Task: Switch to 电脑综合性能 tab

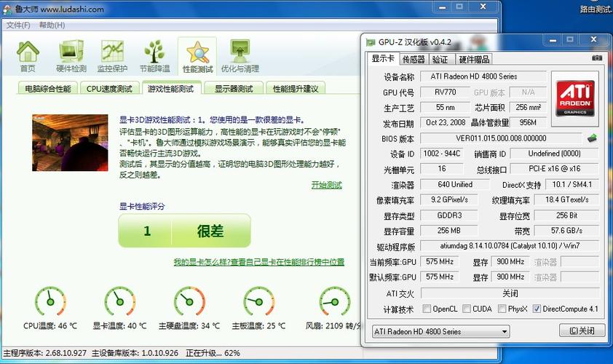Action: [48, 89]
